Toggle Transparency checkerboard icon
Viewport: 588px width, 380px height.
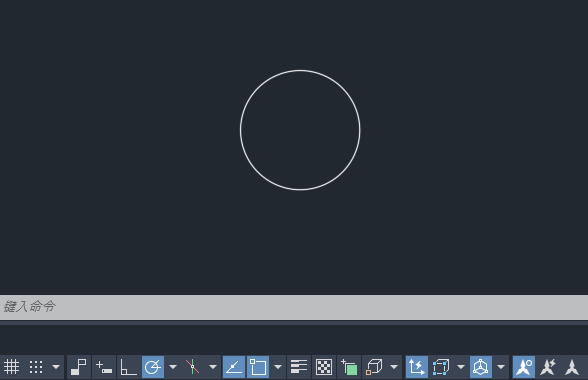click(324, 367)
